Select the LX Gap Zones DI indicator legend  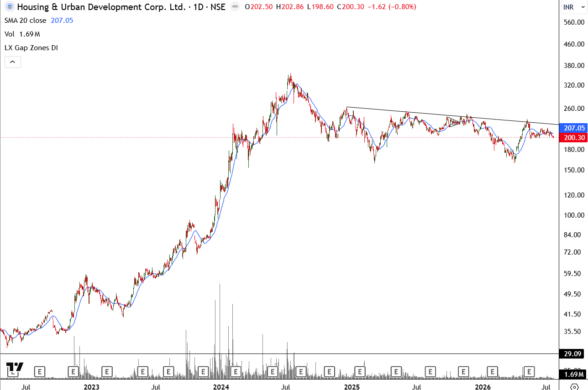31,48
